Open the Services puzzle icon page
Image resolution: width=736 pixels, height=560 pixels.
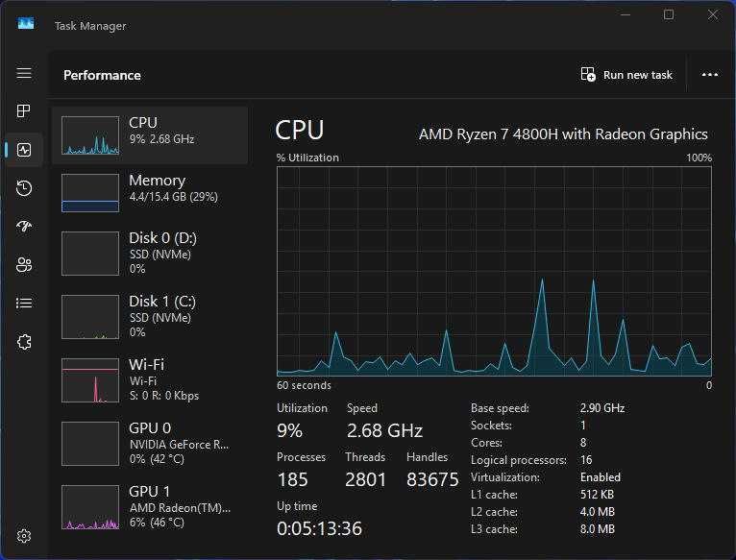point(24,342)
